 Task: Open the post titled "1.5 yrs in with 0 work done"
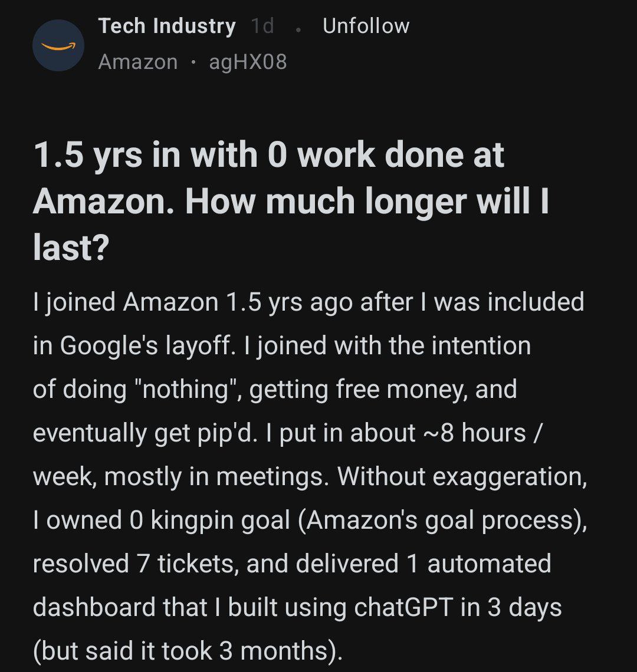268,155
